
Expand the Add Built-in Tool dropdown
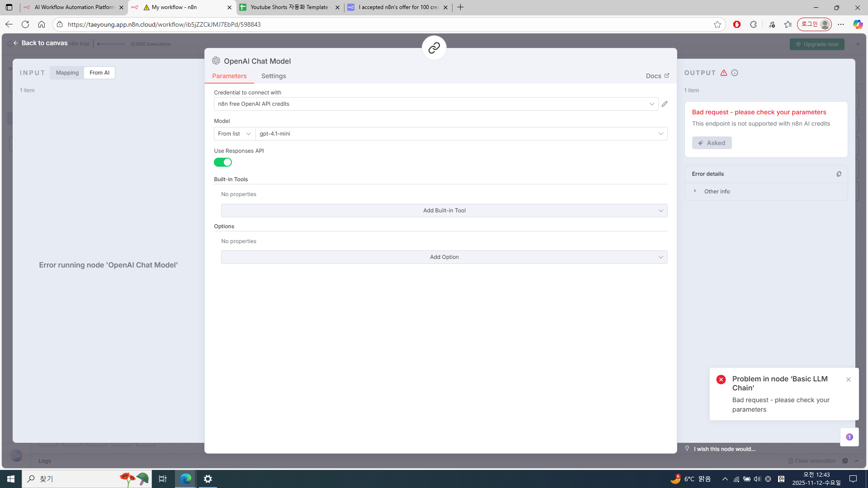444,211
